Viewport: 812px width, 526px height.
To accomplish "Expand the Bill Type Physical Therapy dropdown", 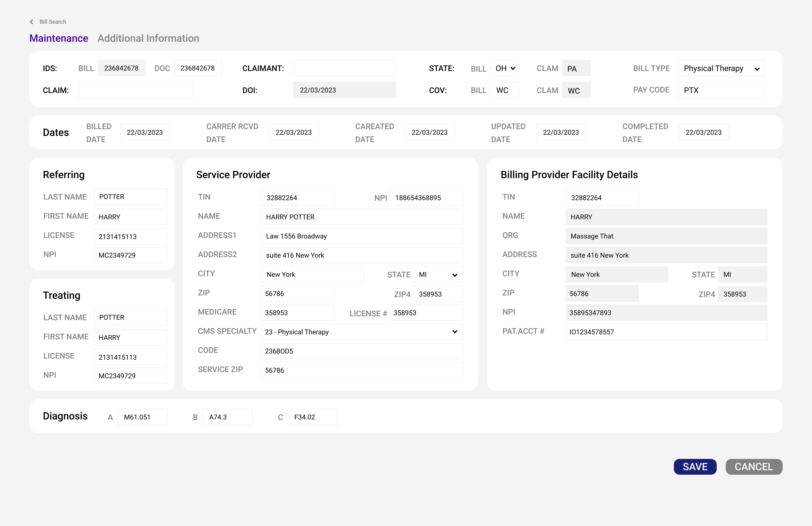I will point(721,68).
